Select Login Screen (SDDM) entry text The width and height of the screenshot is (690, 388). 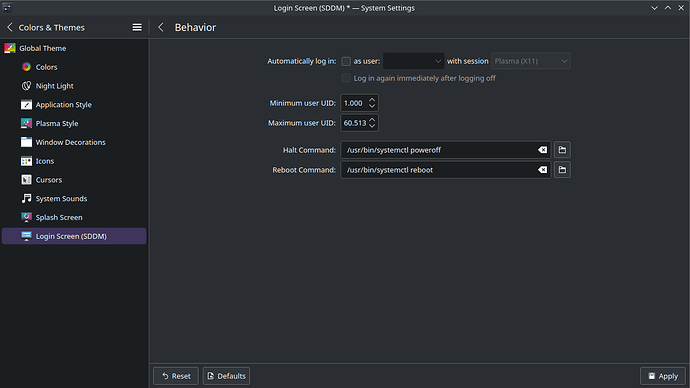click(71, 236)
